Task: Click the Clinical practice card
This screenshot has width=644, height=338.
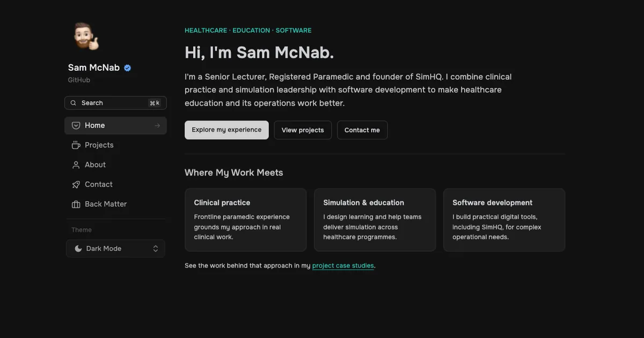Action: 246,220
